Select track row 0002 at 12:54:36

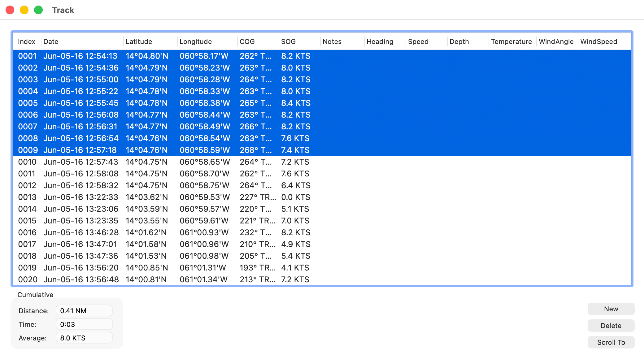tap(322, 68)
